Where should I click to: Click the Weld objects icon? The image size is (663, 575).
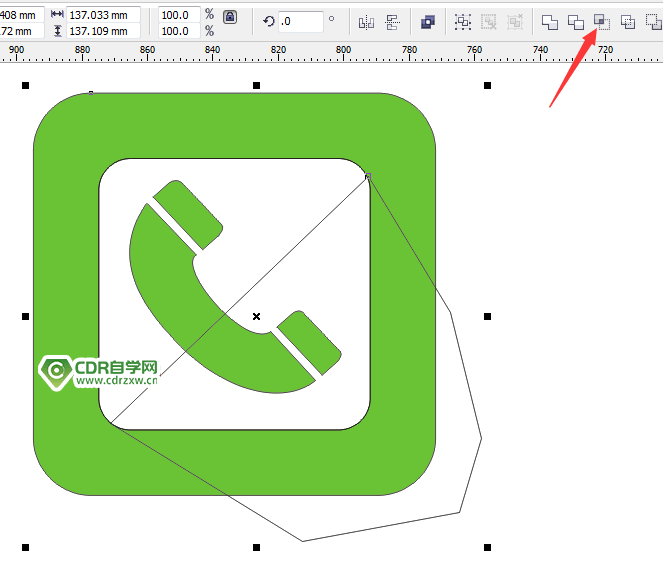(550, 22)
